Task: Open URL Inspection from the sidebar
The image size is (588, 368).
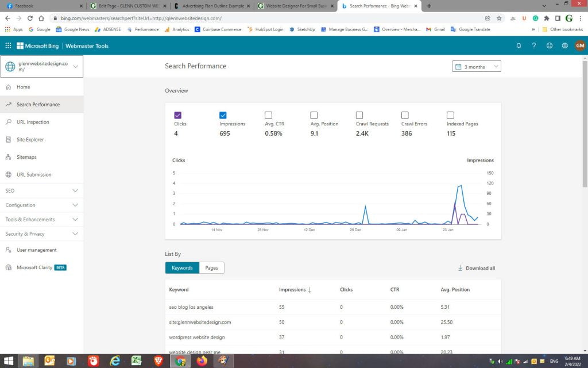Action: (34, 122)
